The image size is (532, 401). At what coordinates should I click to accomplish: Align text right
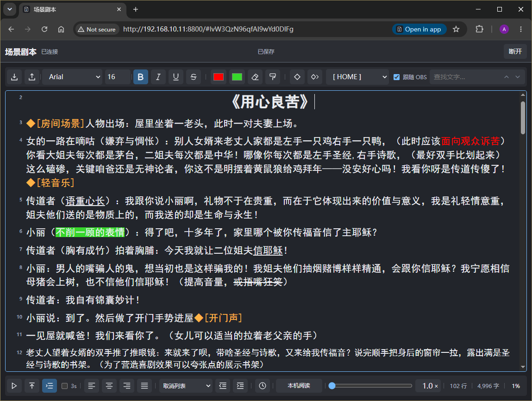[127, 386]
